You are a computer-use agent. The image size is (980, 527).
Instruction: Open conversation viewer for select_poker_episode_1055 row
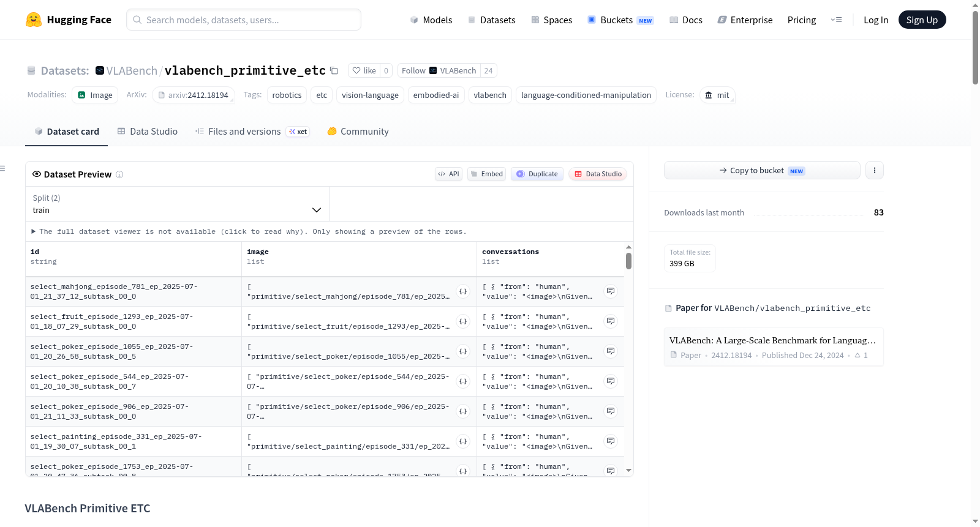(611, 351)
